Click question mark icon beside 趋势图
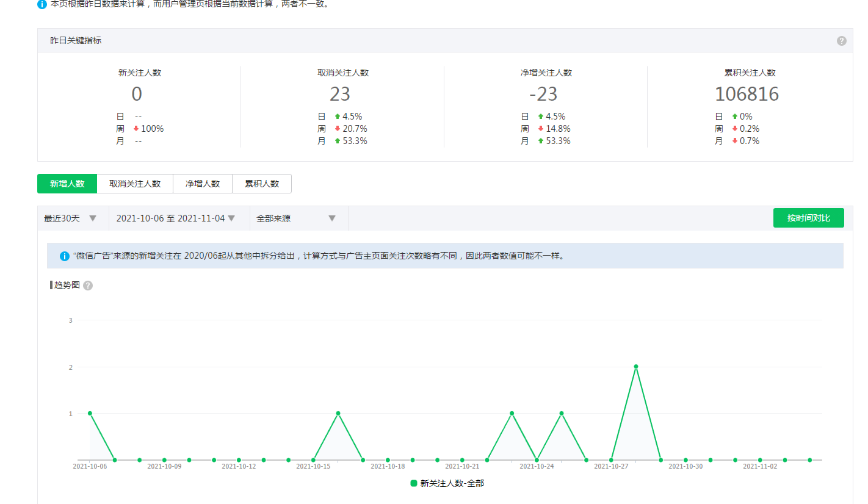 88,286
